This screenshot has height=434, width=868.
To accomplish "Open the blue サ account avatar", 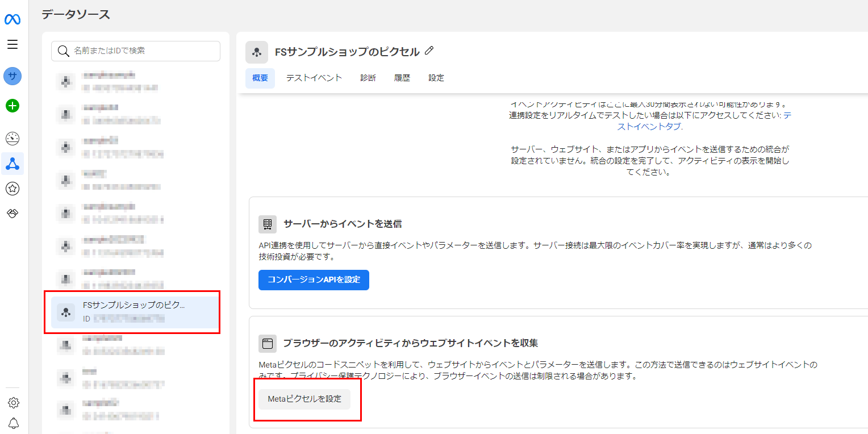I will coord(12,76).
